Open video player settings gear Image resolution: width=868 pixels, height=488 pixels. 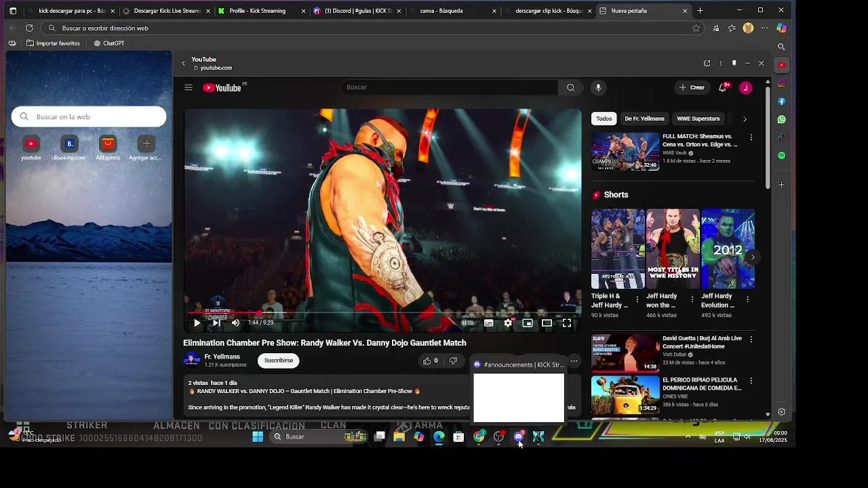[508, 323]
